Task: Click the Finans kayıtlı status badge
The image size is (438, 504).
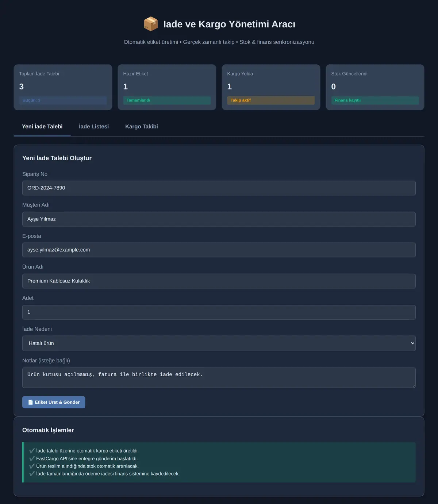Action: (x=375, y=100)
